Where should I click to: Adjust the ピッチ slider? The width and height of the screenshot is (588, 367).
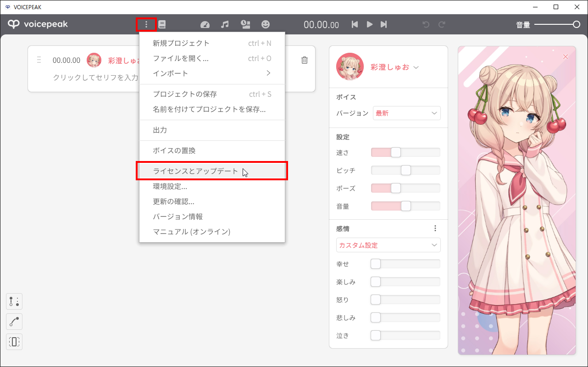405,170
